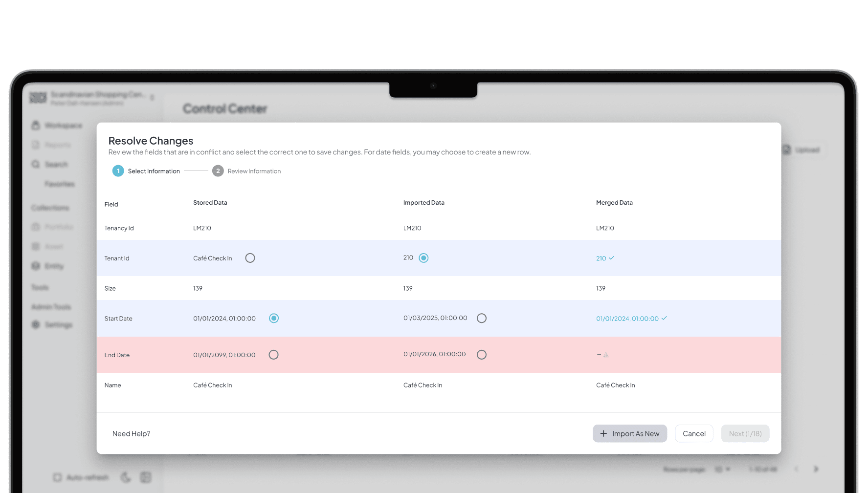Click the Search magnifier icon in sidebar
The height and width of the screenshot is (493, 868).
(36, 165)
